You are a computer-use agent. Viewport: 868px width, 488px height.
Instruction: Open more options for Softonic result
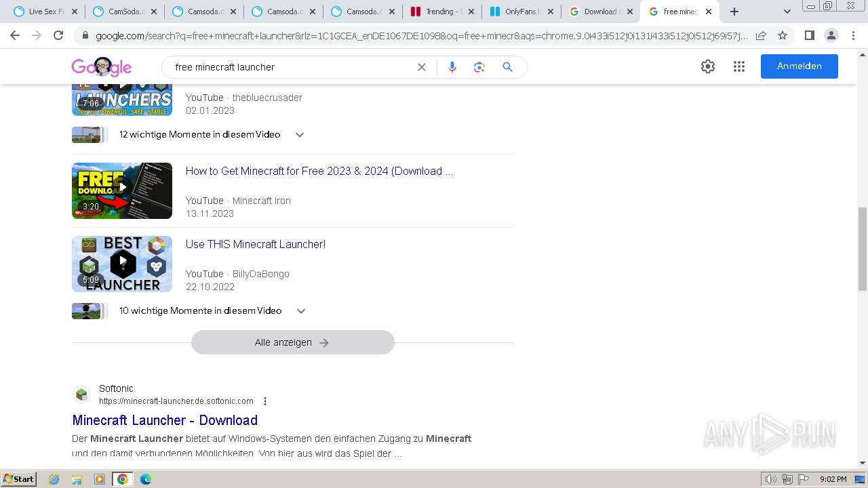(x=265, y=401)
